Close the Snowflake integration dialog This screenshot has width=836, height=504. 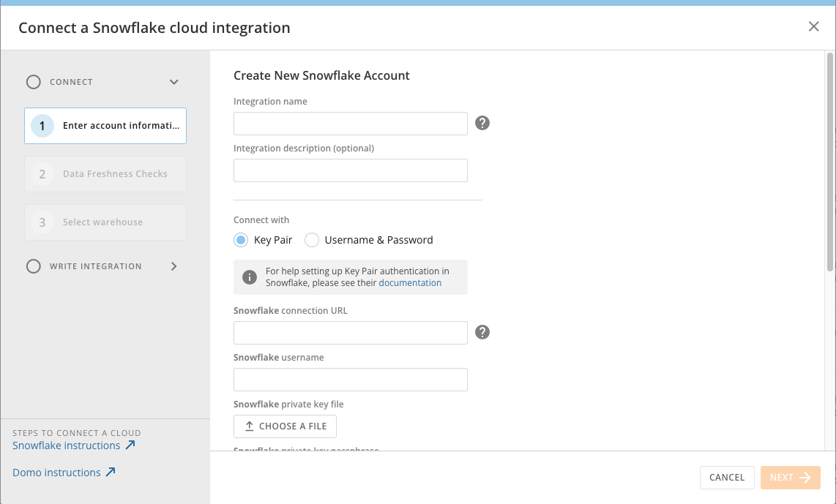[x=813, y=27]
